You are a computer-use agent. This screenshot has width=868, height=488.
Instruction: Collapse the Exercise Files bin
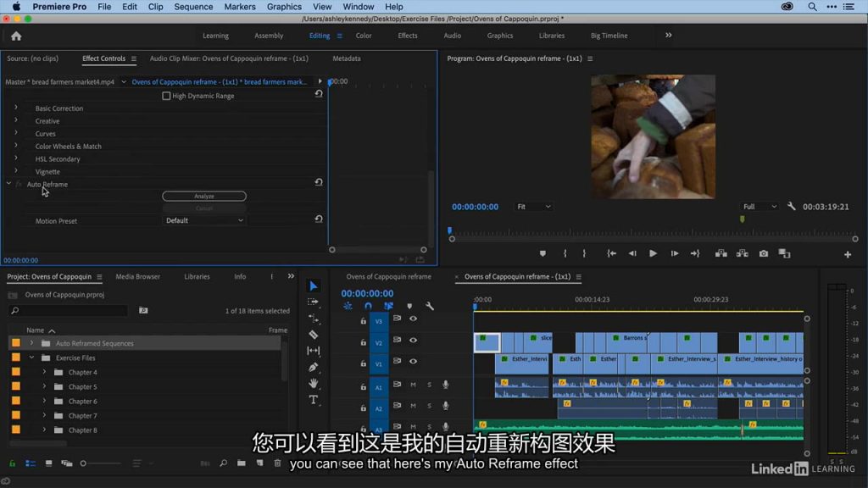[31, 358]
